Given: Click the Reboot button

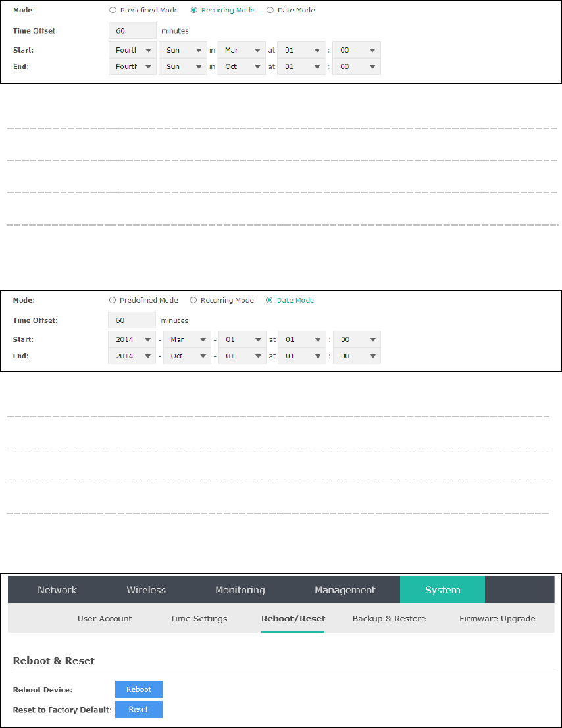Looking at the screenshot, I should pos(139,689).
